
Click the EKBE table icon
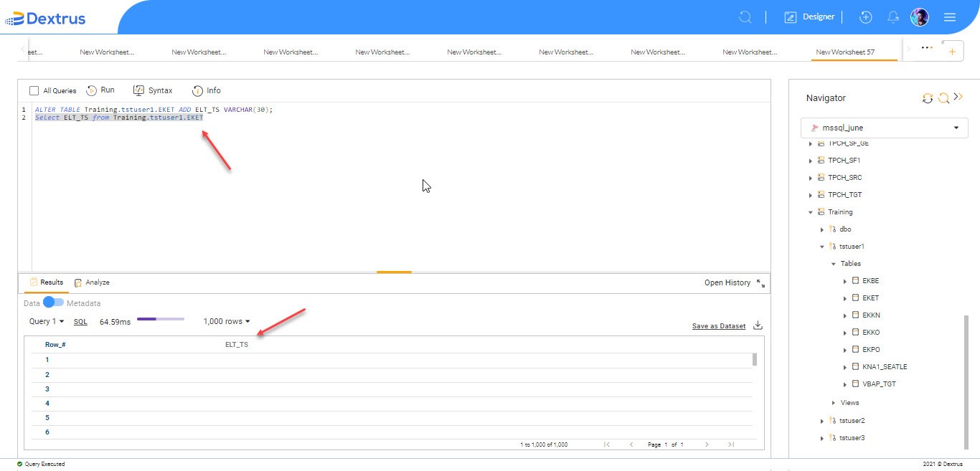click(x=855, y=281)
